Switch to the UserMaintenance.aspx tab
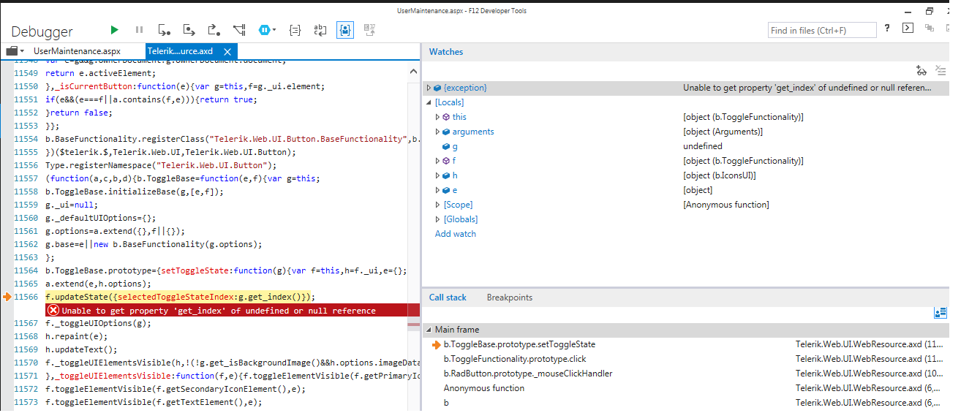980x413 pixels. [77, 51]
